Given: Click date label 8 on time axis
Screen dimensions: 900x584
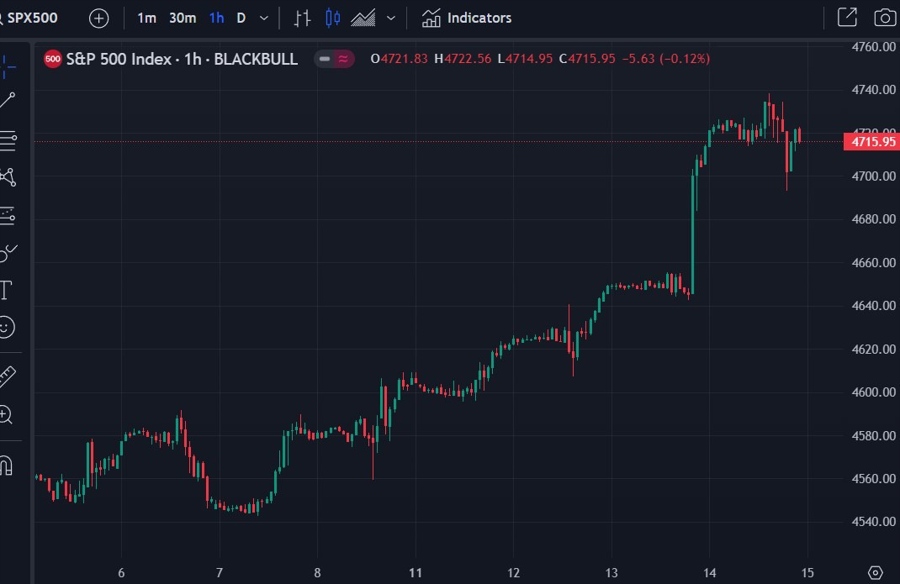Looking at the screenshot, I should (317, 573).
